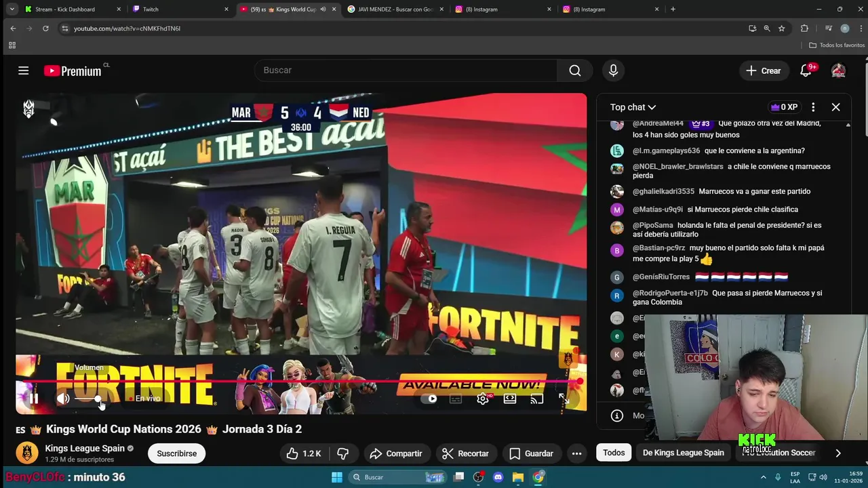The image size is (868, 488).
Task: Mute the audio-playing Kings World Cup tab
Action: coord(323,9)
